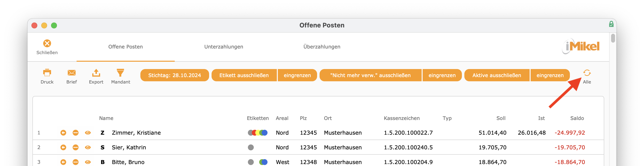Select name Bitte, Bruno
Viewport: 644px width, 166px height.
coord(128,162)
